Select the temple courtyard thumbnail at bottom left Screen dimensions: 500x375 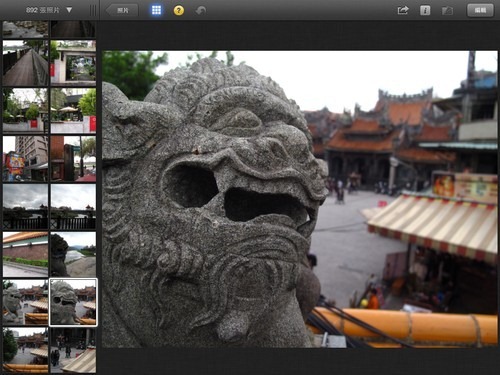25,350
